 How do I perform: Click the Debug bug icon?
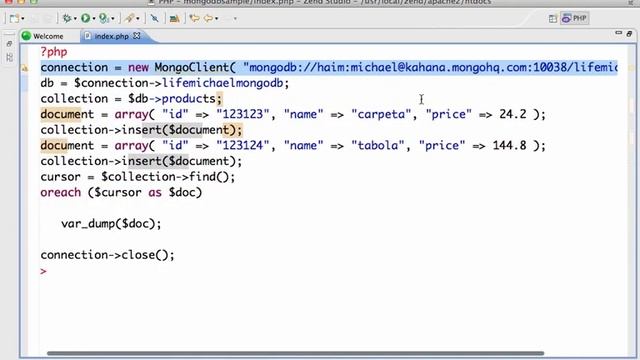(67, 18)
